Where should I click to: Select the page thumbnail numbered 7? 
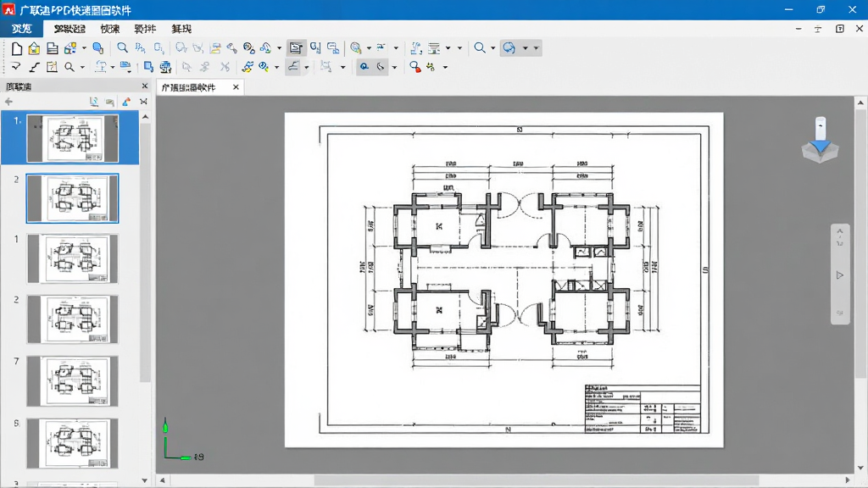pyautogui.click(x=73, y=380)
